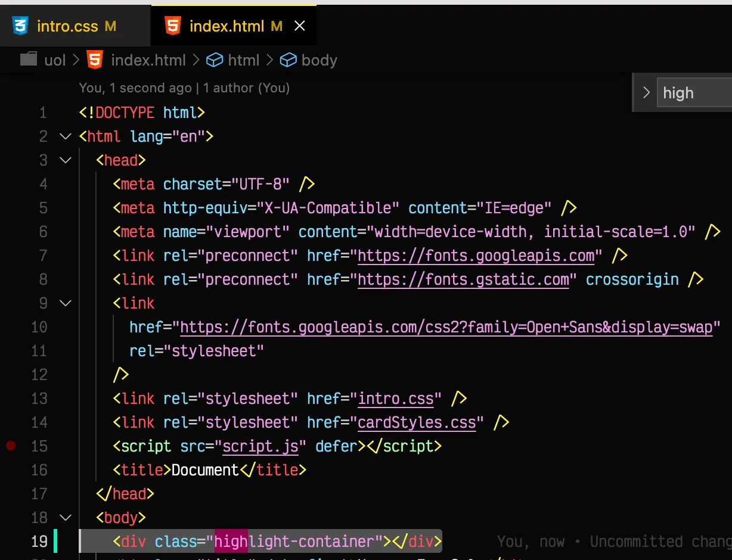Click the "X-UA-Compatible" value

click(328, 208)
